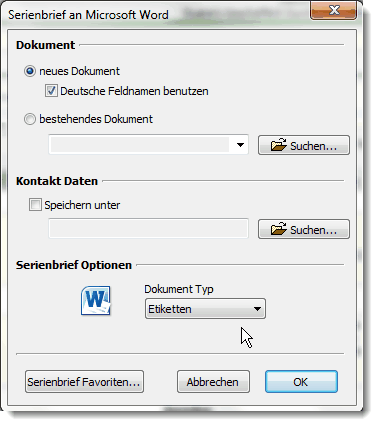The width and height of the screenshot is (378, 426).
Task: Click the Microsoft Word document icon
Action: point(96,300)
